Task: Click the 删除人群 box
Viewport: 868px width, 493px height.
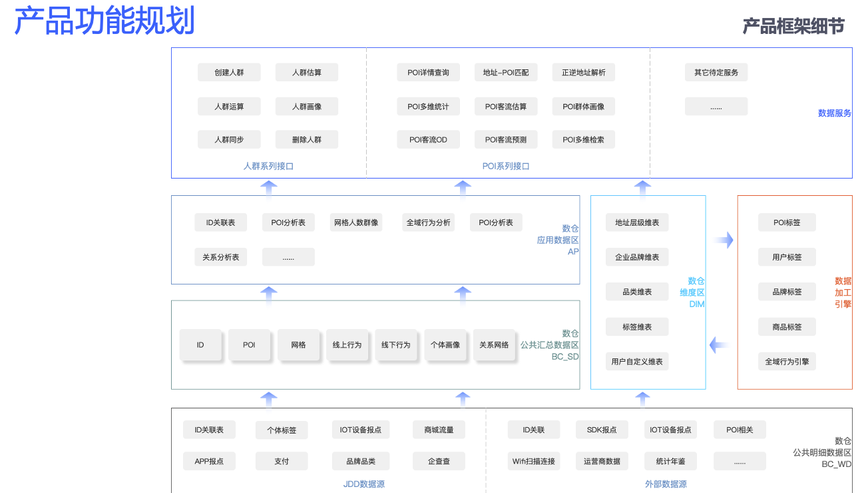Action: pos(307,139)
